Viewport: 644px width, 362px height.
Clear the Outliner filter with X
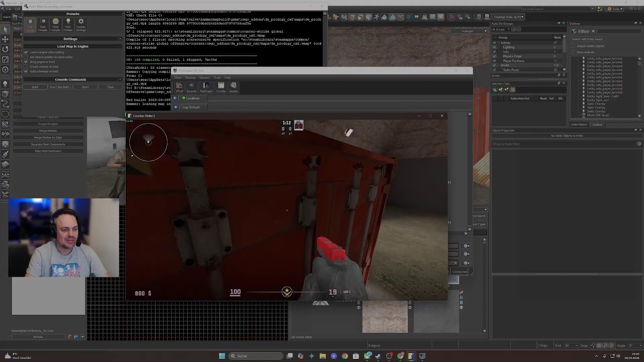coord(593,31)
